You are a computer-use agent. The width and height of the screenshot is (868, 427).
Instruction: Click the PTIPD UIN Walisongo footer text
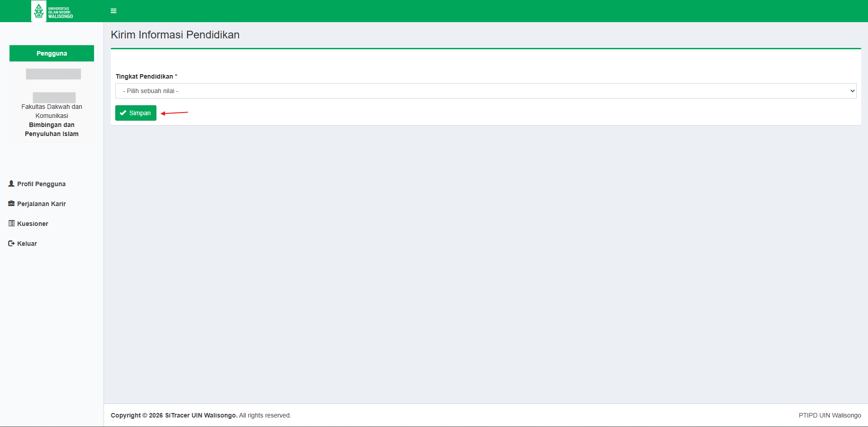(830, 415)
